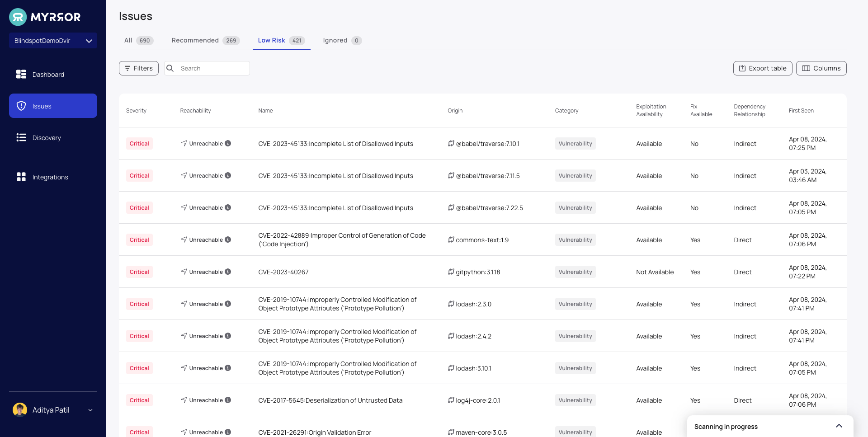Click the Discovery list icon
This screenshot has width=868, height=437.
21,137
